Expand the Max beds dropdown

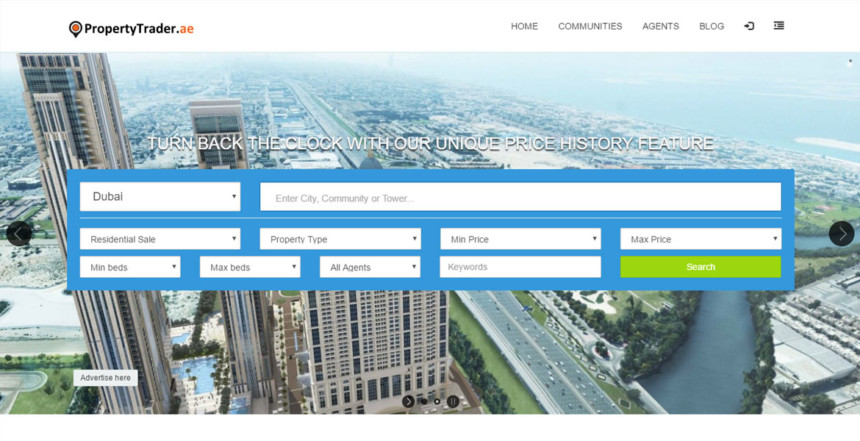point(250,267)
